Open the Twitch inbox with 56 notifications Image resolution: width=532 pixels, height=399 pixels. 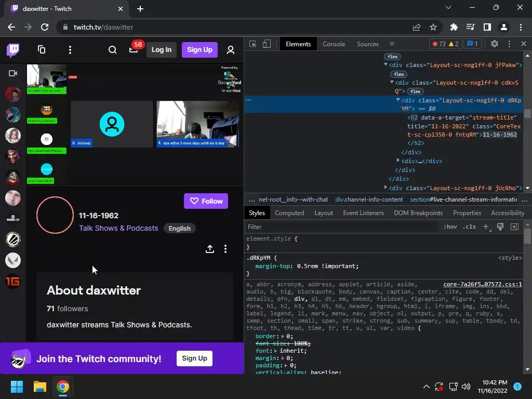coord(134,50)
